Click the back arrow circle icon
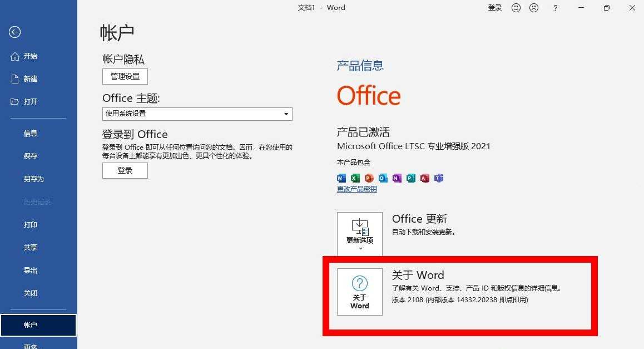Image resolution: width=644 pixels, height=349 pixels. click(x=14, y=32)
